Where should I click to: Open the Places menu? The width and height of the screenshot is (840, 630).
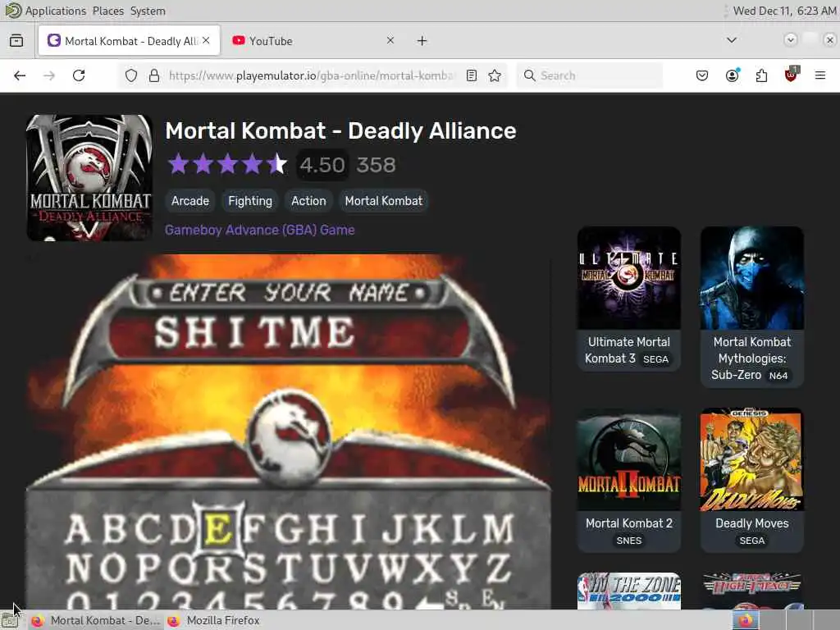(x=107, y=11)
